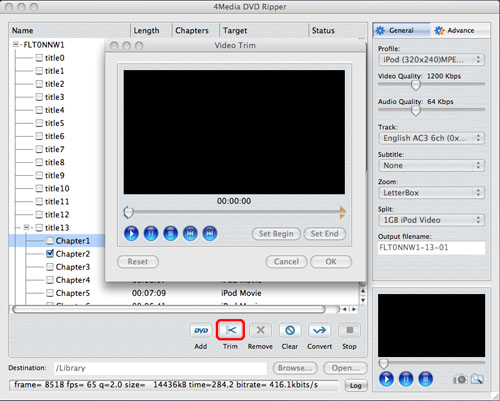Click the Stop conversion icon

point(349,330)
